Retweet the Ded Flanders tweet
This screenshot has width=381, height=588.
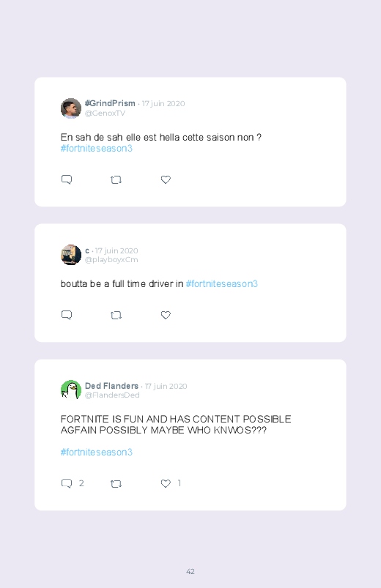116,484
